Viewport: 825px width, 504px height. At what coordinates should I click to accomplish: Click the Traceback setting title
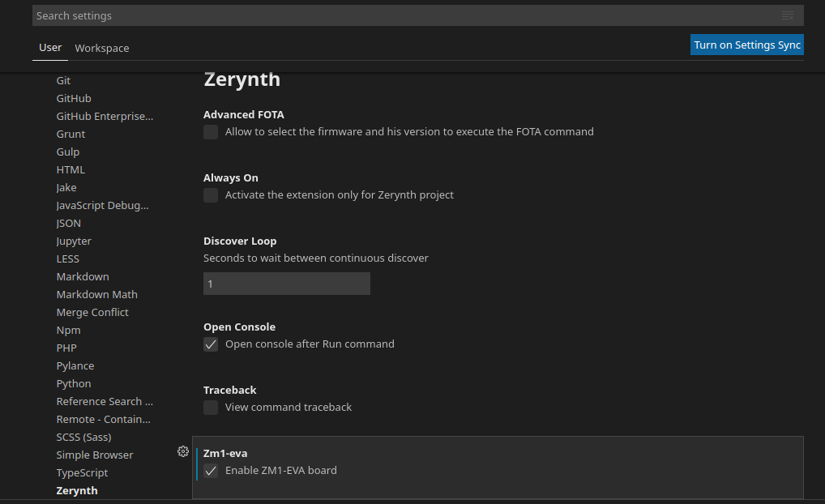(230, 390)
